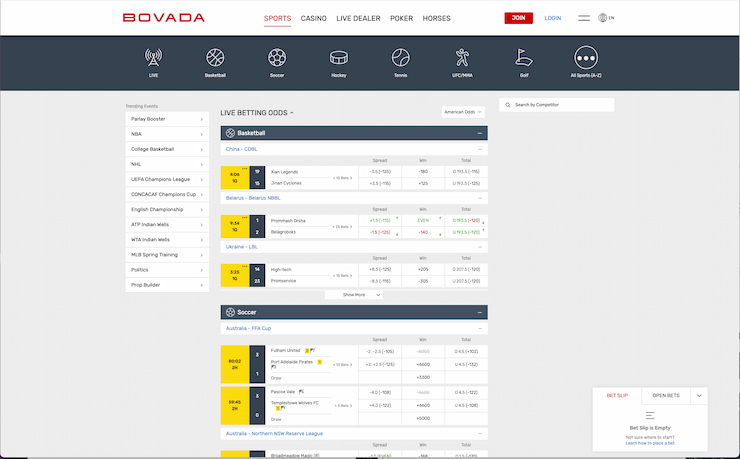This screenshot has width=740, height=459.
Task: Open the American Odds format dropdown
Action: tap(463, 112)
